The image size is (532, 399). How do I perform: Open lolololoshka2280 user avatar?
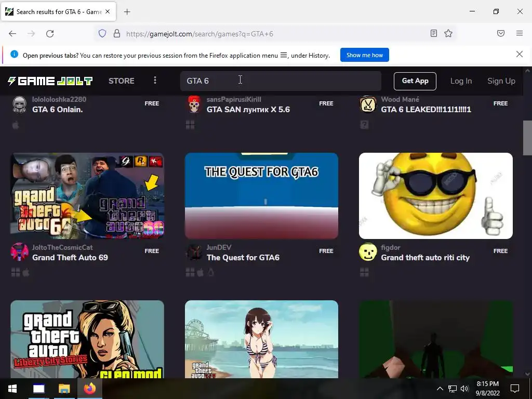19,104
